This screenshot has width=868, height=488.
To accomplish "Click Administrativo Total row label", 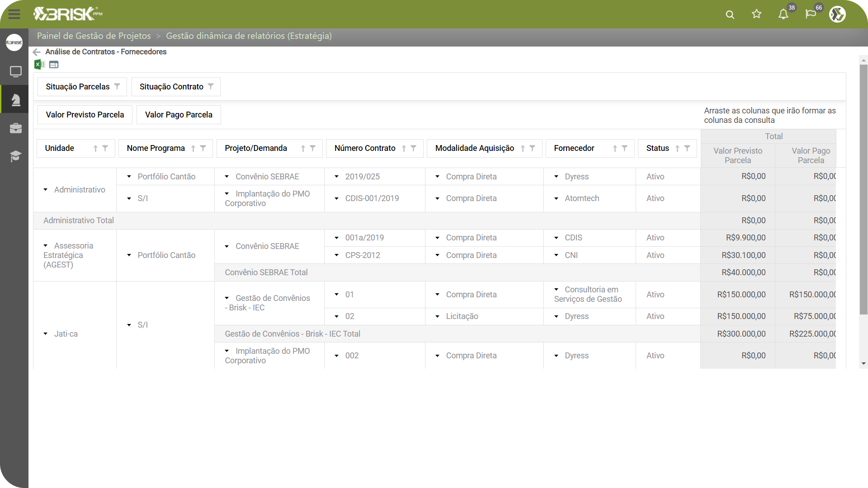I will coord(79,221).
